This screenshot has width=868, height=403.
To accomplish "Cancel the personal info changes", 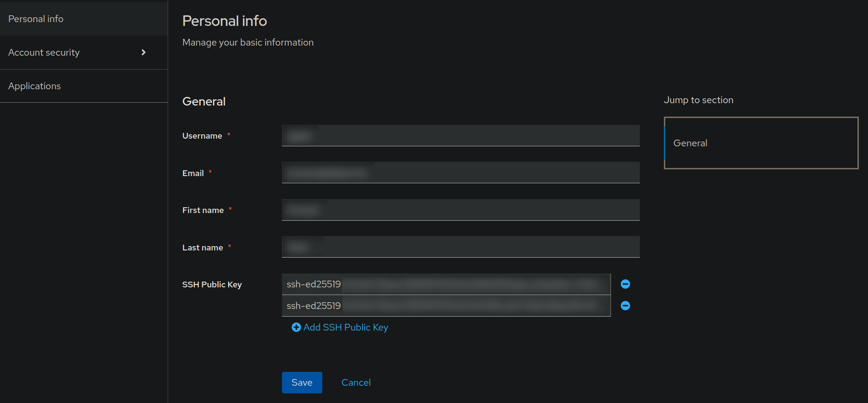I will tap(356, 382).
